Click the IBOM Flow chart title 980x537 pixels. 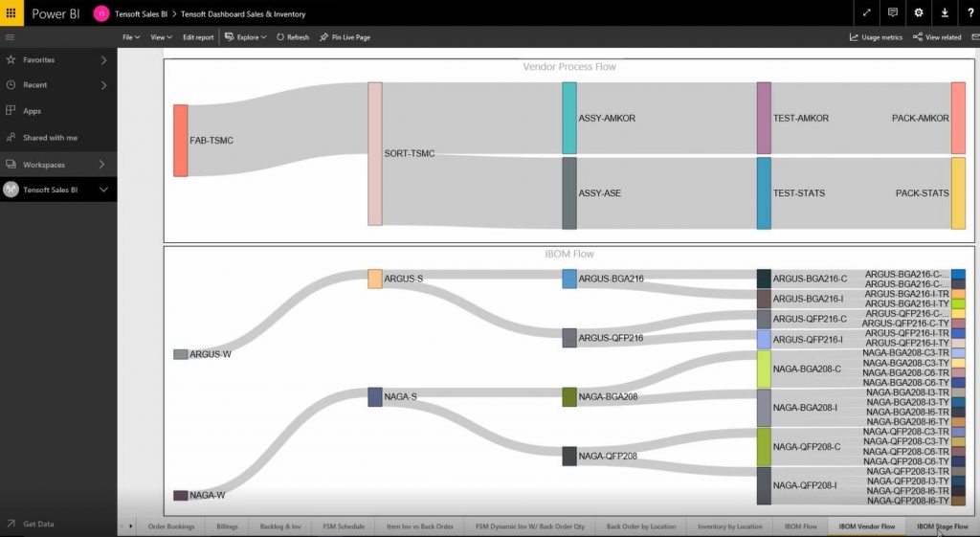click(x=569, y=254)
